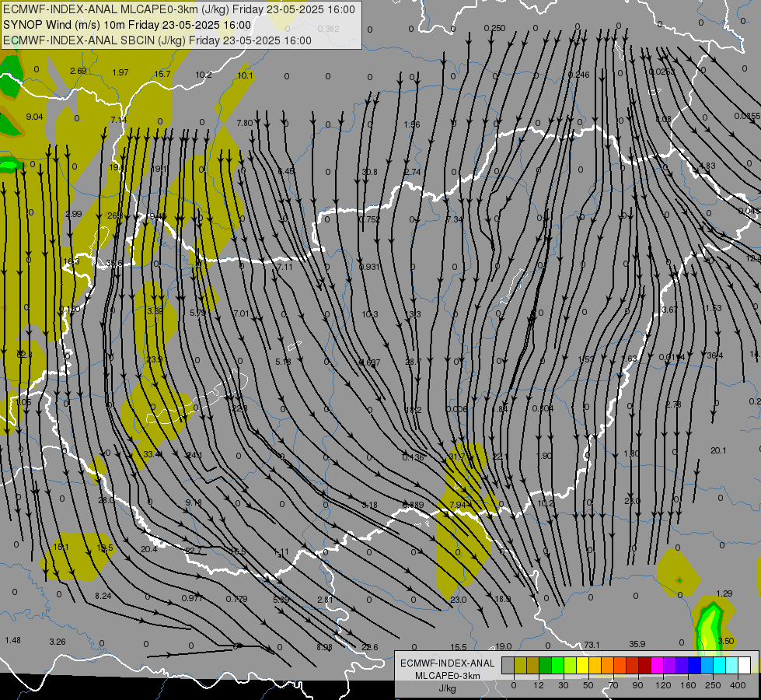Click the map value '0.752'
The image size is (761, 700).
point(370,219)
